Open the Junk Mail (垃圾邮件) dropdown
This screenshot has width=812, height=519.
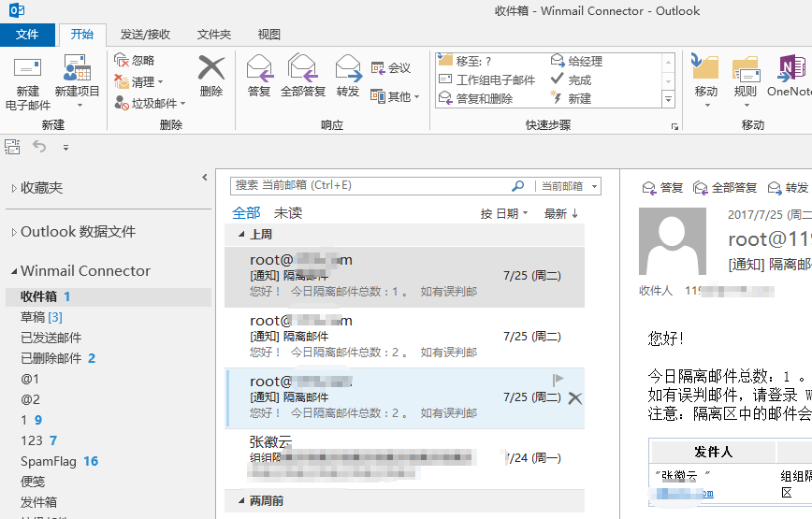pos(150,103)
